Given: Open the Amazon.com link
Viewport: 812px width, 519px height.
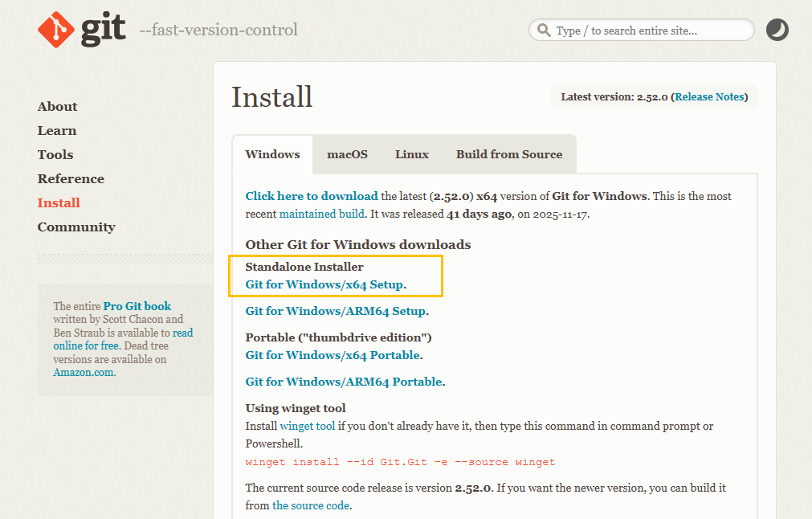Looking at the screenshot, I should click(84, 373).
